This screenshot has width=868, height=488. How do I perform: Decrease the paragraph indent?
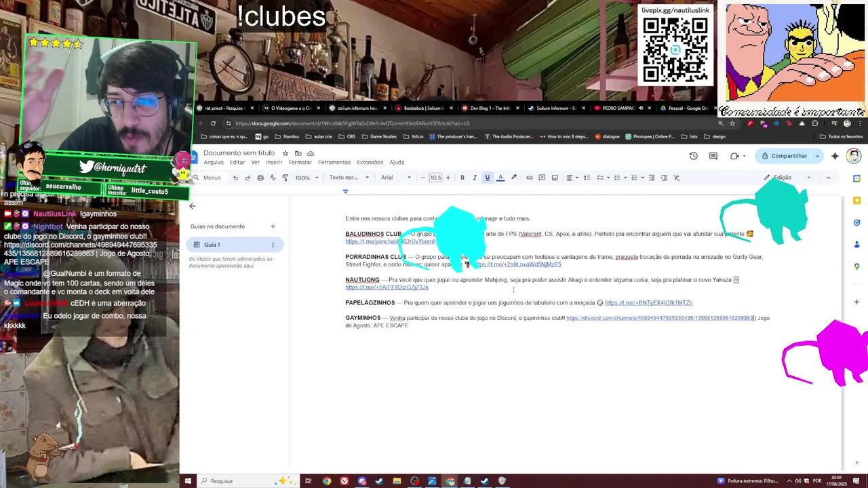(x=652, y=178)
